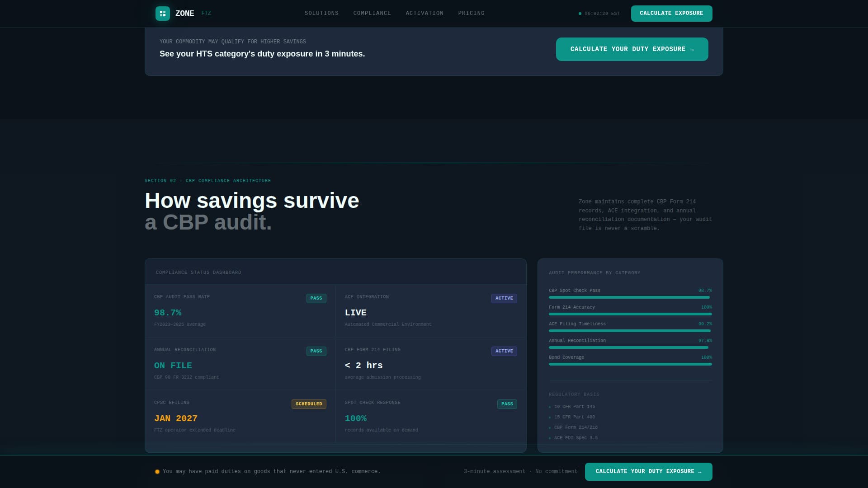Click the 100% spot check response value
The image size is (868, 488).
tap(356, 418)
